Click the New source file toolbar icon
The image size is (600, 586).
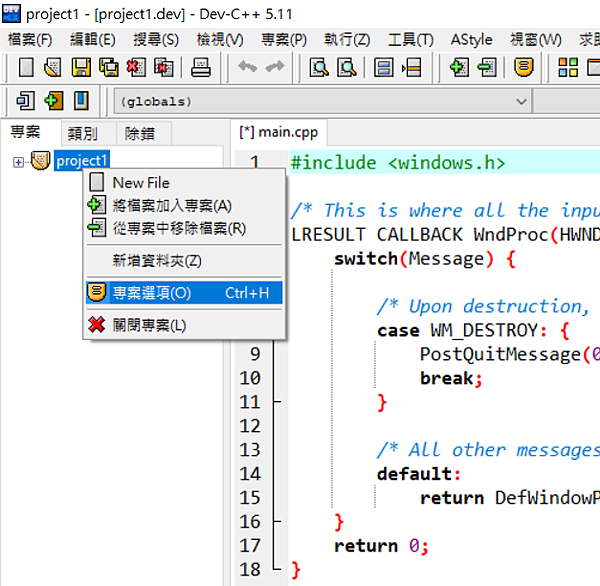click(26, 68)
